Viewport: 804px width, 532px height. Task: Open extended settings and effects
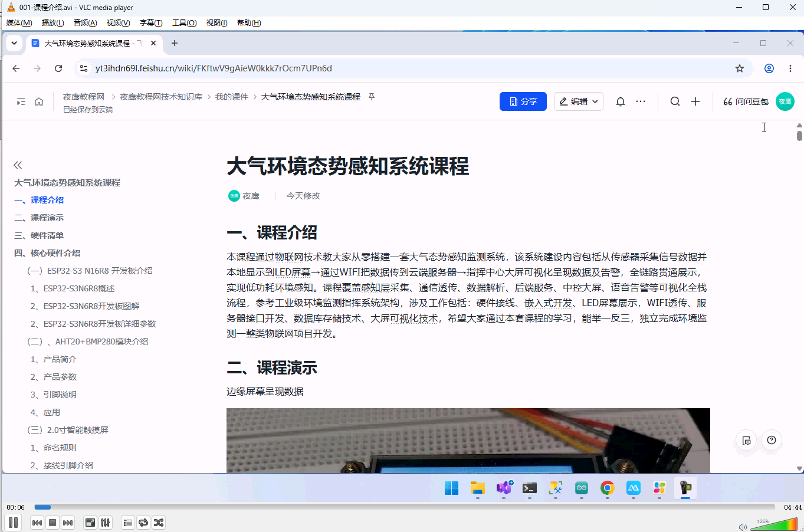click(x=106, y=523)
